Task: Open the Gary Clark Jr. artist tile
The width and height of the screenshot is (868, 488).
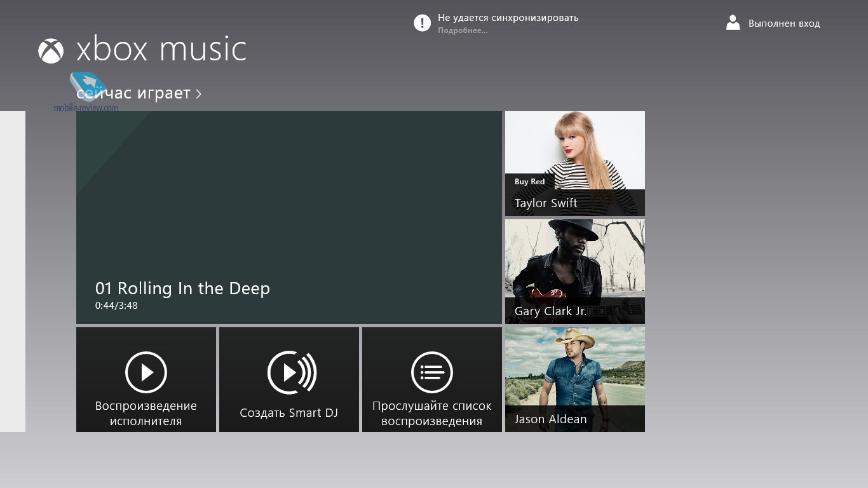Action: (575, 271)
